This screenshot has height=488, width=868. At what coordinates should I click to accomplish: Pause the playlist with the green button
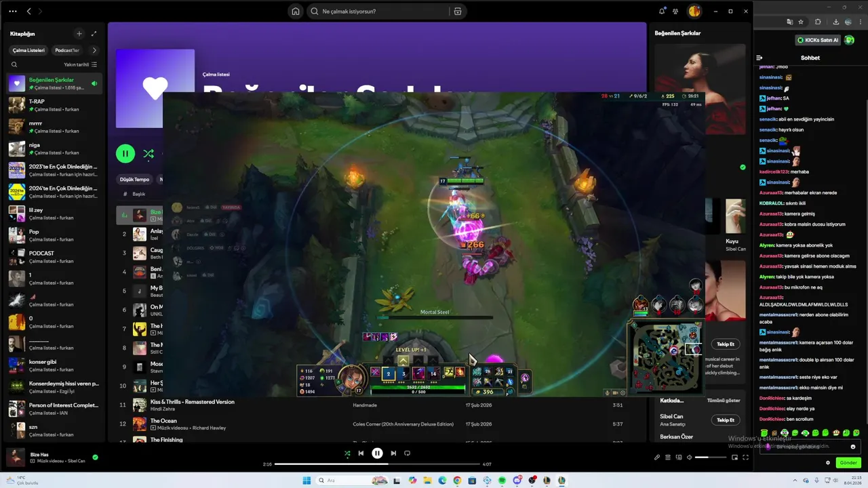125,154
